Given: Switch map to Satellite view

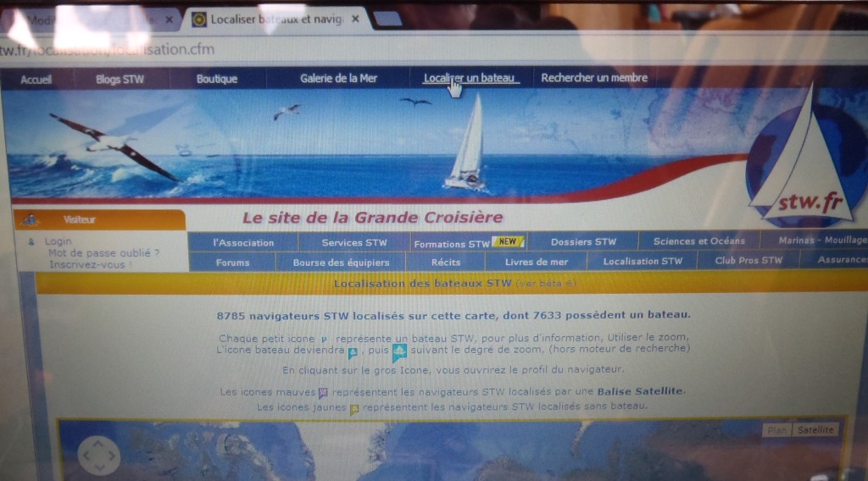Looking at the screenshot, I should [815, 429].
